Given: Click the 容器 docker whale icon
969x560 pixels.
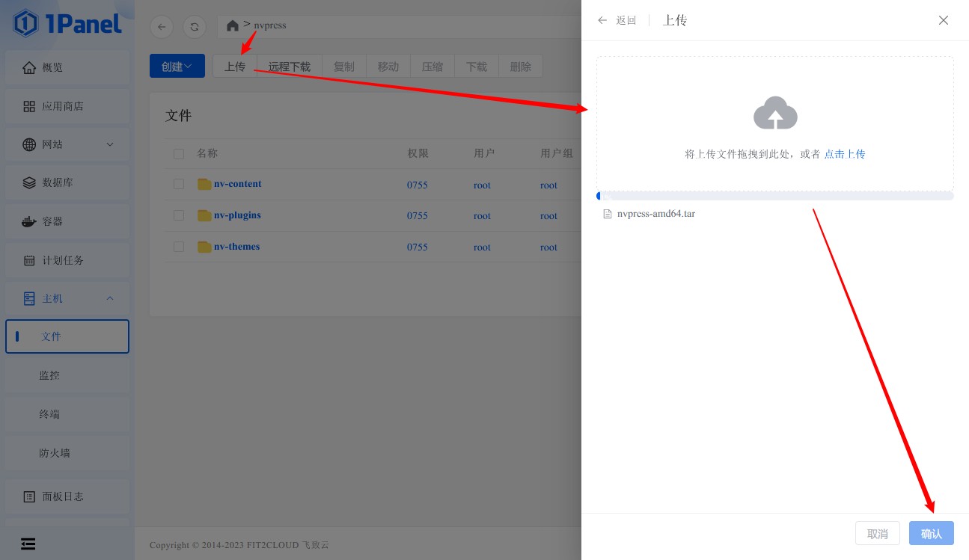Looking at the screenshot, I should 29,221.
